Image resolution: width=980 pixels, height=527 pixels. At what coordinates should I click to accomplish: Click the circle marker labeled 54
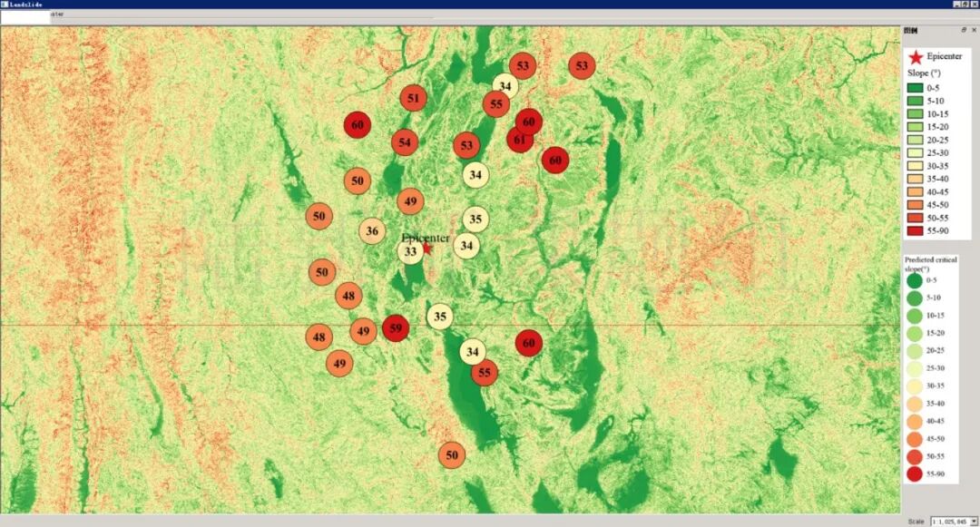(x=405, y=142)
